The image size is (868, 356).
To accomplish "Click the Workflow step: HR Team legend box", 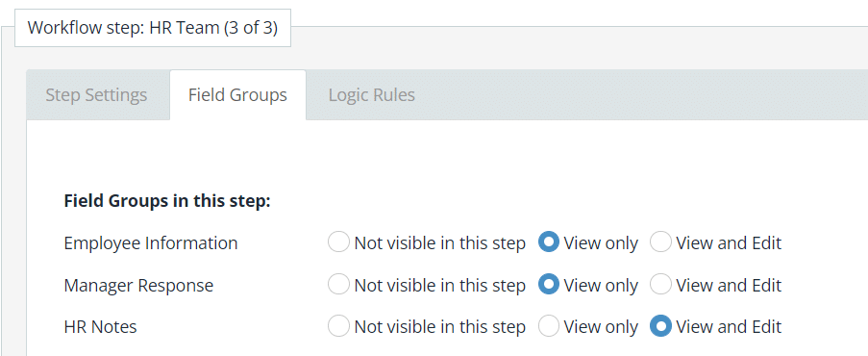I will 153,28.
